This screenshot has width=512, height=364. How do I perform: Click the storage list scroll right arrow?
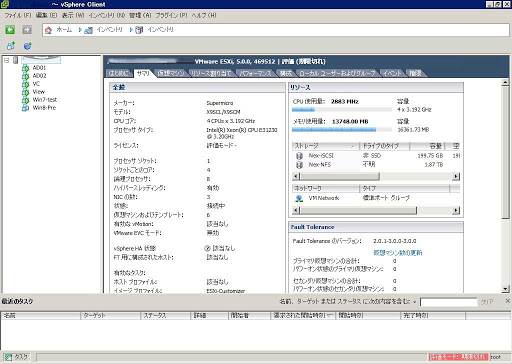tap(456, 176)
